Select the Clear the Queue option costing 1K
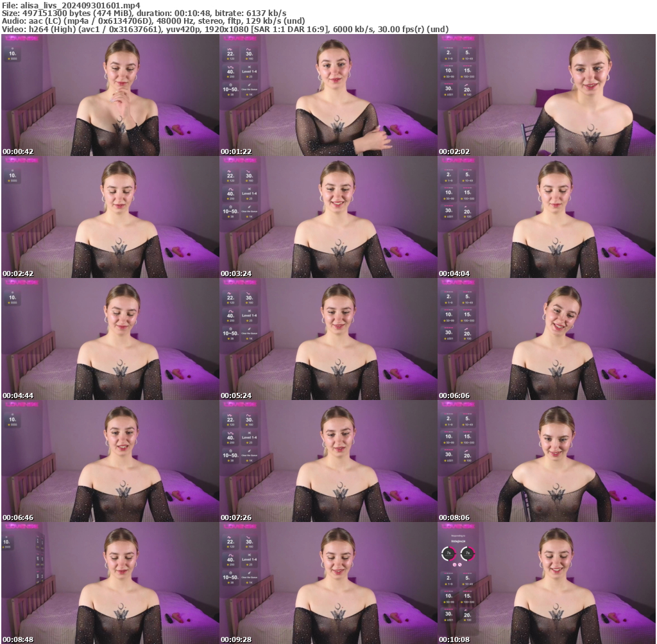Viewport: 657px width, 644px height. coord(249,89)
